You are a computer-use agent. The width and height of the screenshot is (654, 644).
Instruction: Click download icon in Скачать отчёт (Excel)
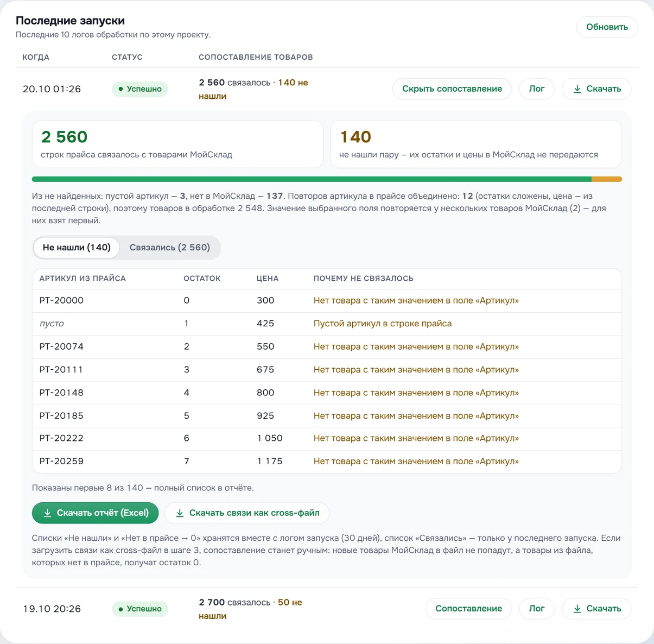click(x=48, y=513)
